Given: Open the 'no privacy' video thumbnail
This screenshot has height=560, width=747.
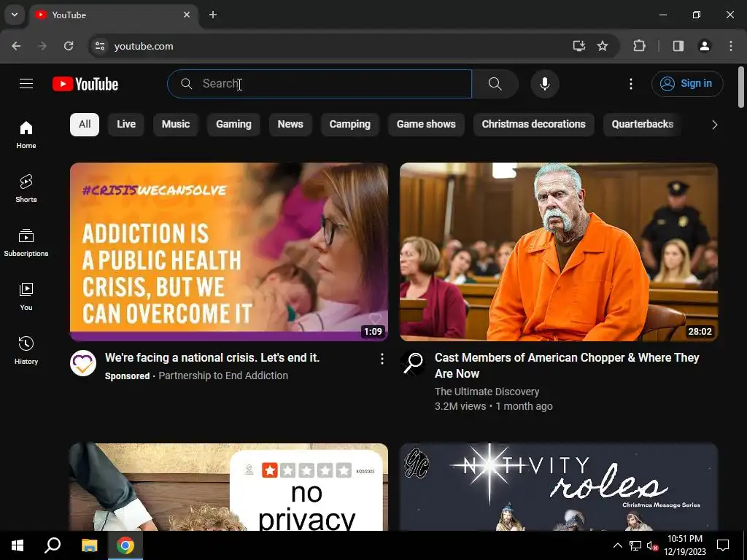Looking at the screenshot, I should (229, 486).
